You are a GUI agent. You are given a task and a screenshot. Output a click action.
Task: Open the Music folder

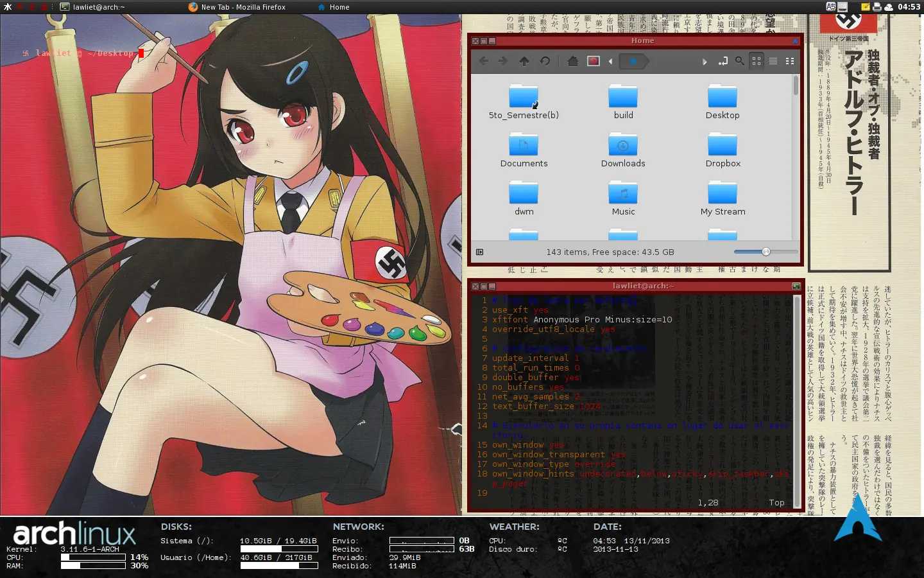point(623,198)
